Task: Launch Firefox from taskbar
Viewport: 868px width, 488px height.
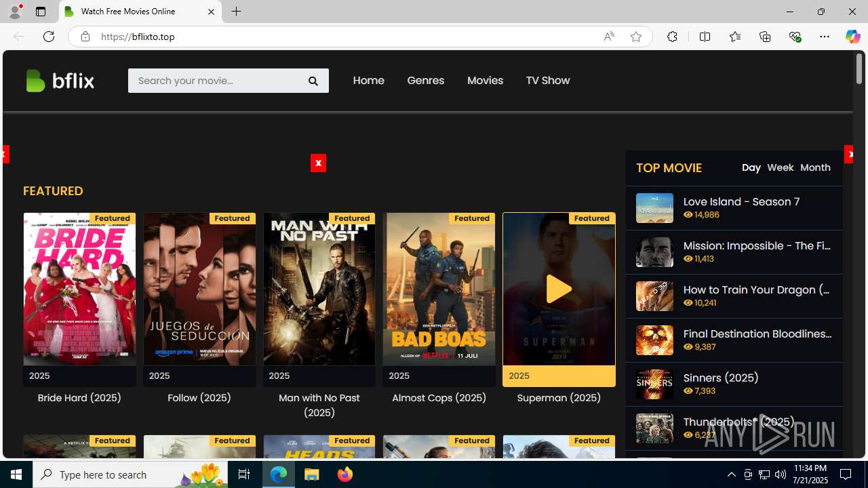Action: (345, 474)
